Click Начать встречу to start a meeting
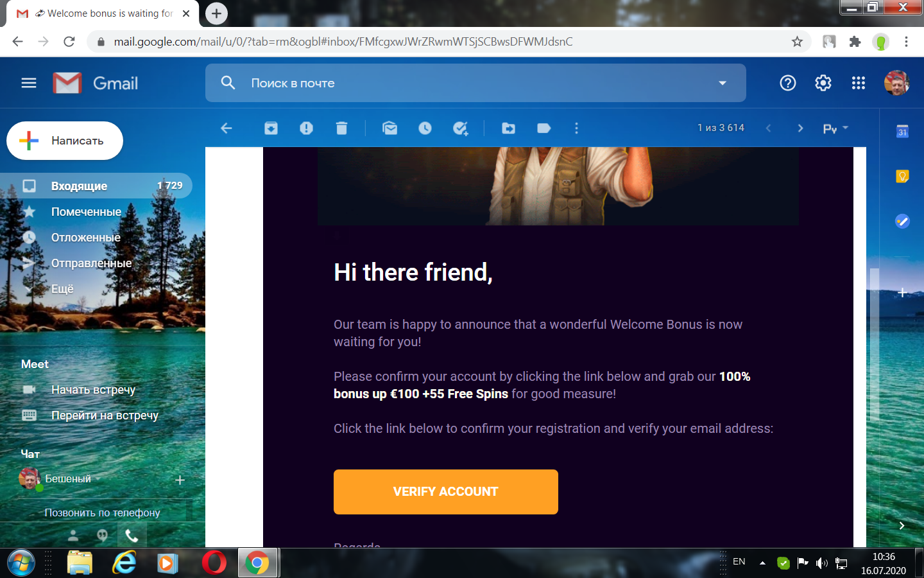Image resolution: width=924 pixels, height=578 pixels. tap(93, 389)
